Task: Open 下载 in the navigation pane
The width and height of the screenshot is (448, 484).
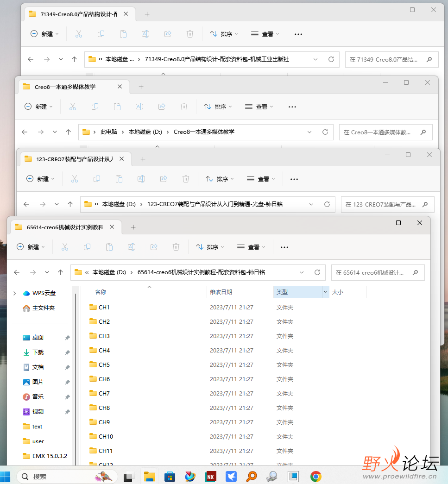Action: point(38,352)
